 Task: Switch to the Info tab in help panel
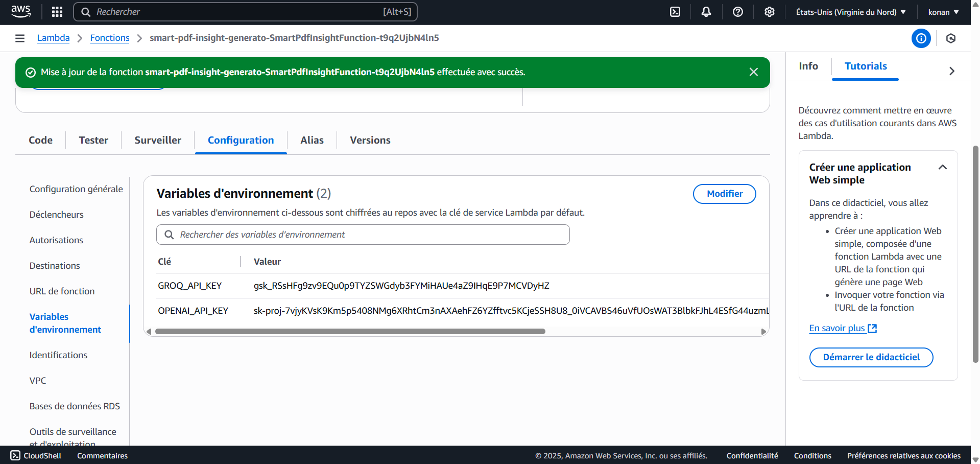coord(808,66)
